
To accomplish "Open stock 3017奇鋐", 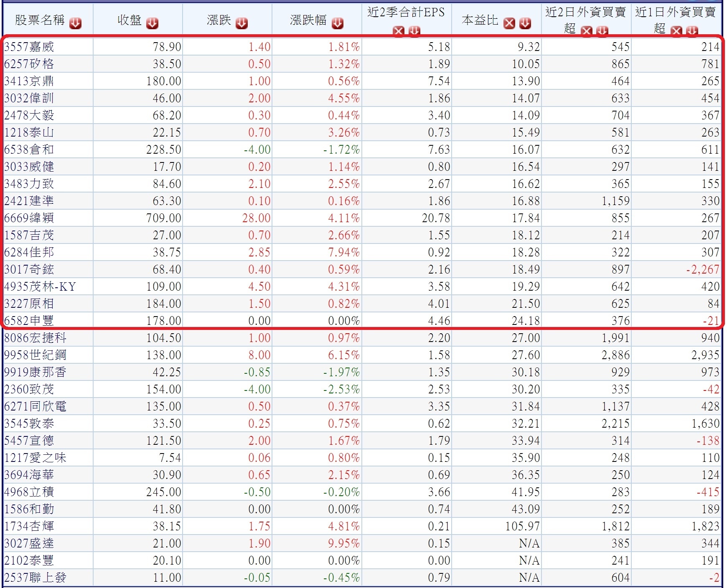I will [29, 269].
